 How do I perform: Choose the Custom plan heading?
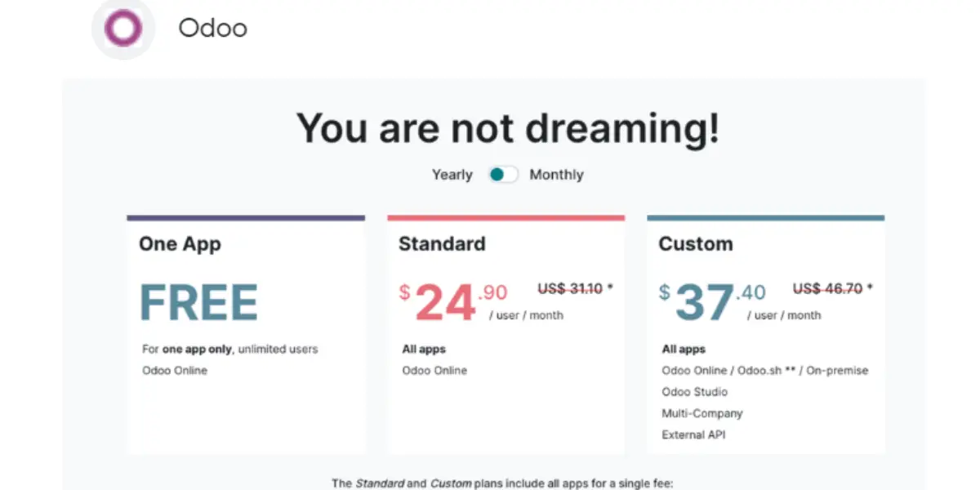[x=696, y=244]
